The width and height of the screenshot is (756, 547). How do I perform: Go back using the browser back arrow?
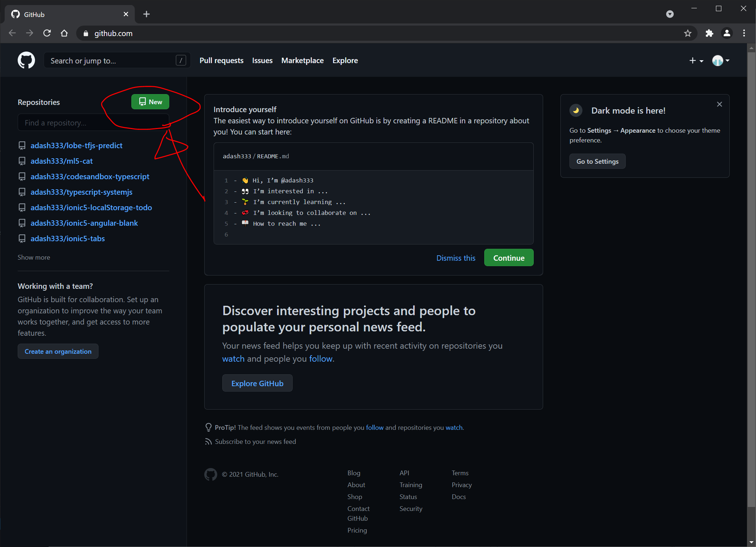(x=12, y=33)
